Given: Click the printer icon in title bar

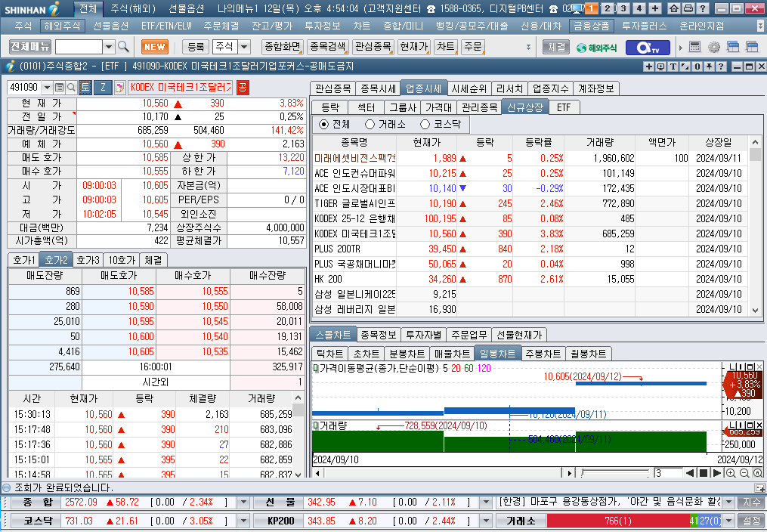Looking at the screenshot, I should (x=688, y=8).
